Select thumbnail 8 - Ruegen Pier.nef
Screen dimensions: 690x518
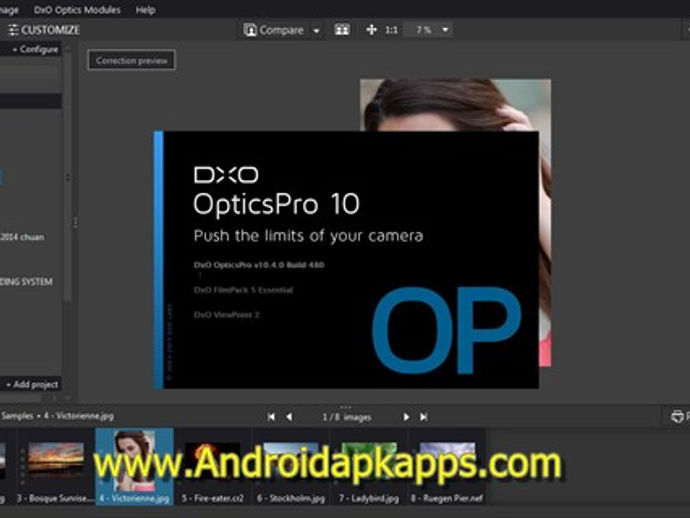[x=447, y=467]
